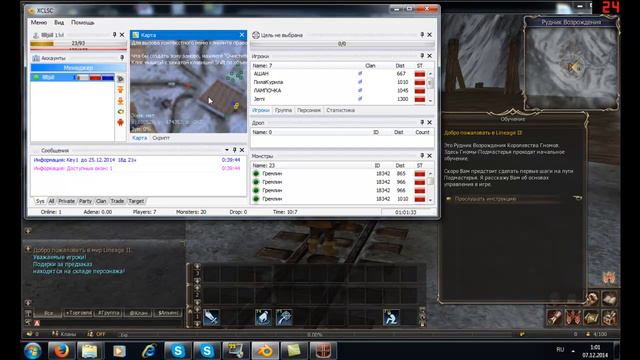Open Firefox from the taskbar
The width and height of the screenshot is (640, 360).
(61, 351)
